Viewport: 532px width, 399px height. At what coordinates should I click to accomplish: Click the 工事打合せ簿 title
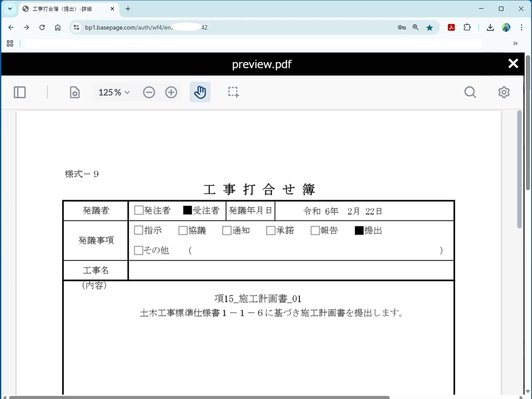coord(259,189)
